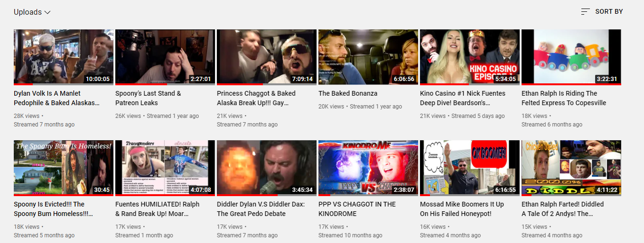
Task: Click the Spoony's Last Stand title link
Action: [x=148, y=98]
